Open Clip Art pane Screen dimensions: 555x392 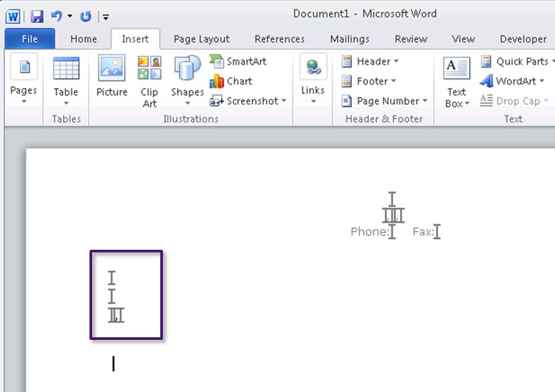(x=150, y=81)
